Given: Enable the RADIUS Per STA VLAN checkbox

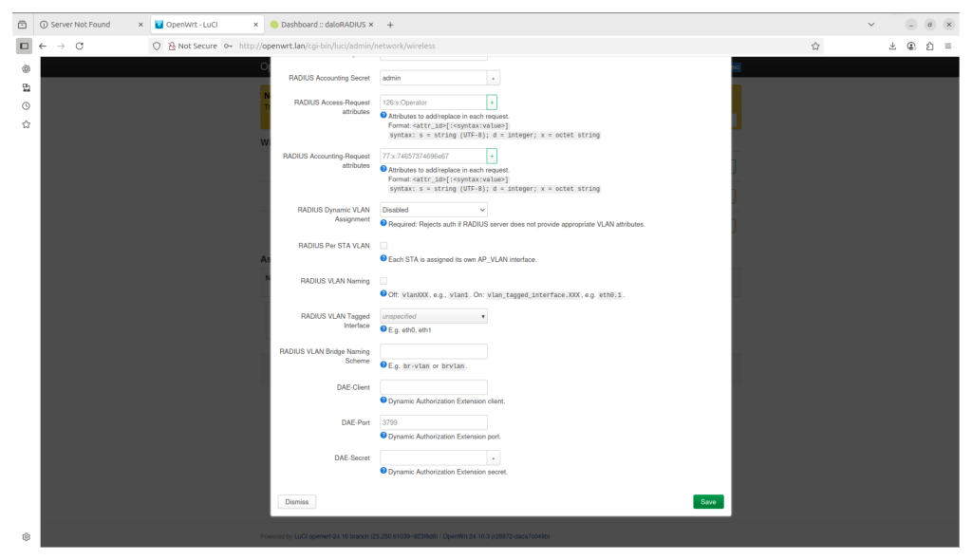Looking at the screenshot, I should point(383,246).
